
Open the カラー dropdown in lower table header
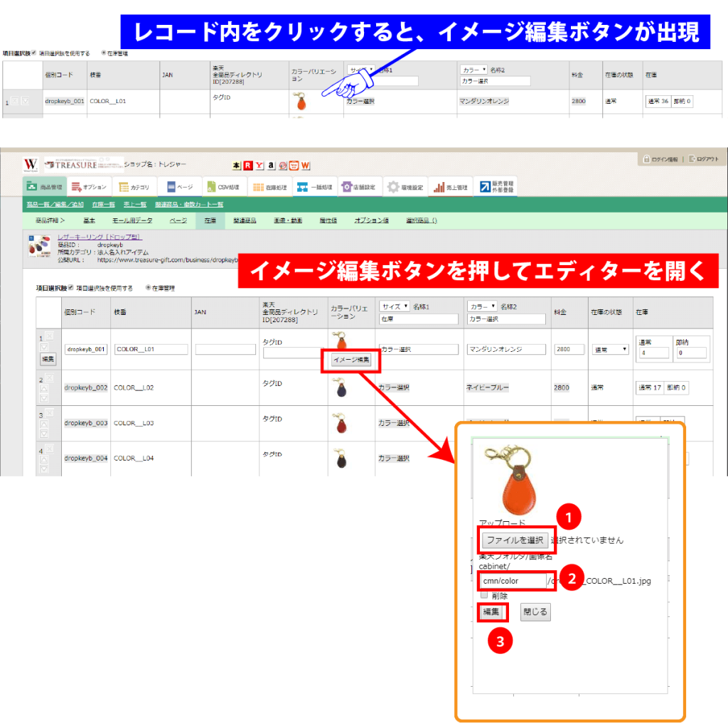[483, 306]
